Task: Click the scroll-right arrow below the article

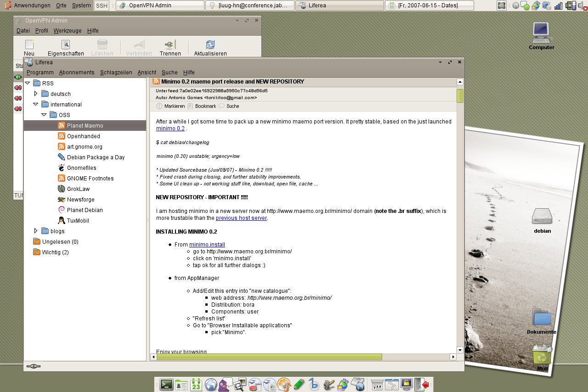Action: point(453,357)
